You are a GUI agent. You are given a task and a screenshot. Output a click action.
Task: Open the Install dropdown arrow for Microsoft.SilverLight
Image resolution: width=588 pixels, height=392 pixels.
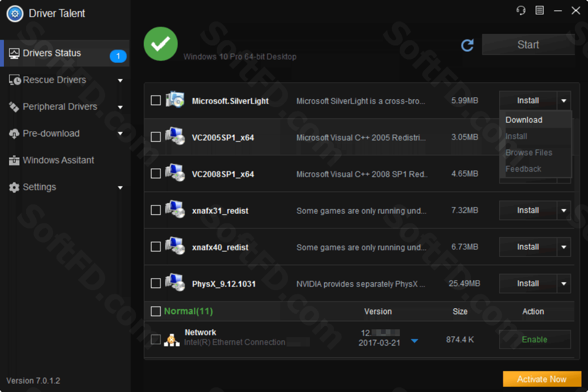pos(563,100)
